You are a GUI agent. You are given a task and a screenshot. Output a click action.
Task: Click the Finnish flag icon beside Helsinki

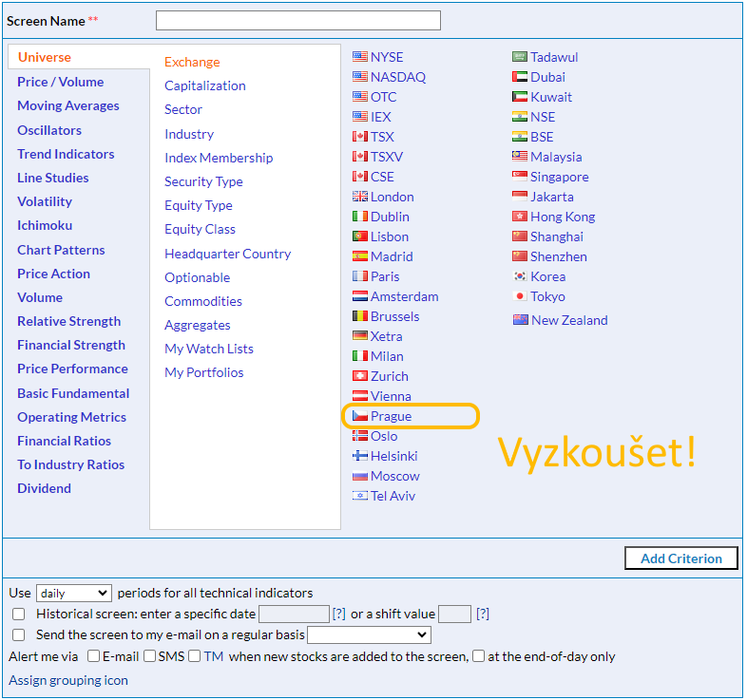point(359,456)
